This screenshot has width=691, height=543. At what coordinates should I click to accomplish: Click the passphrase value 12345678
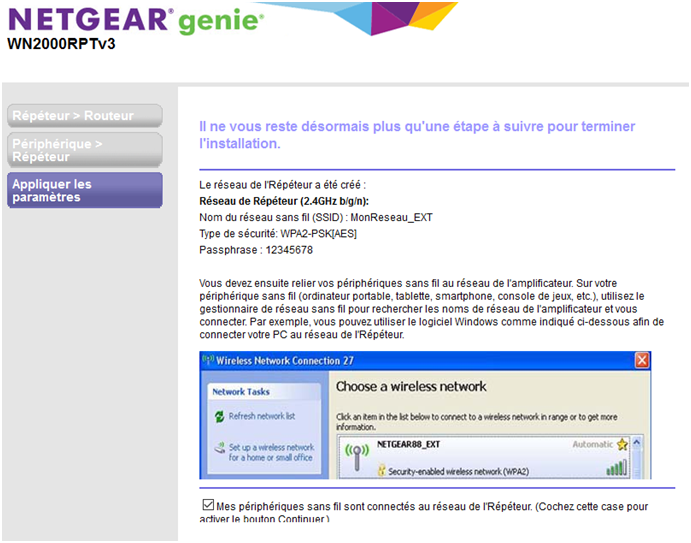click(289, 250)
